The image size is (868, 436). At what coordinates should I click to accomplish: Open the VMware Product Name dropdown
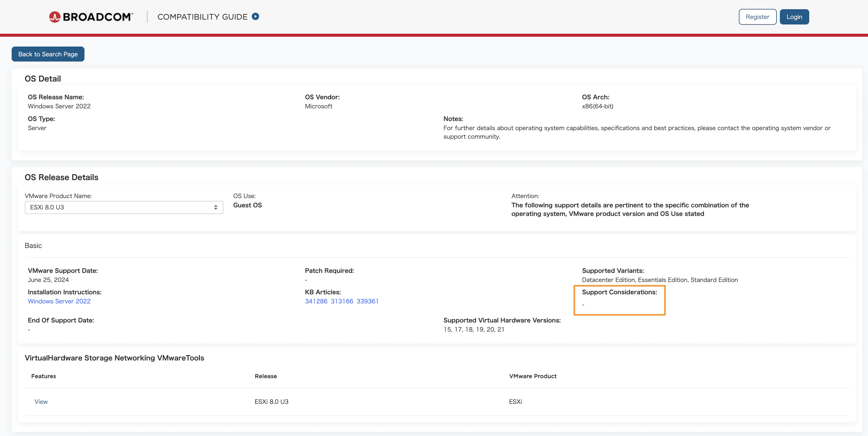coord(124,207)
